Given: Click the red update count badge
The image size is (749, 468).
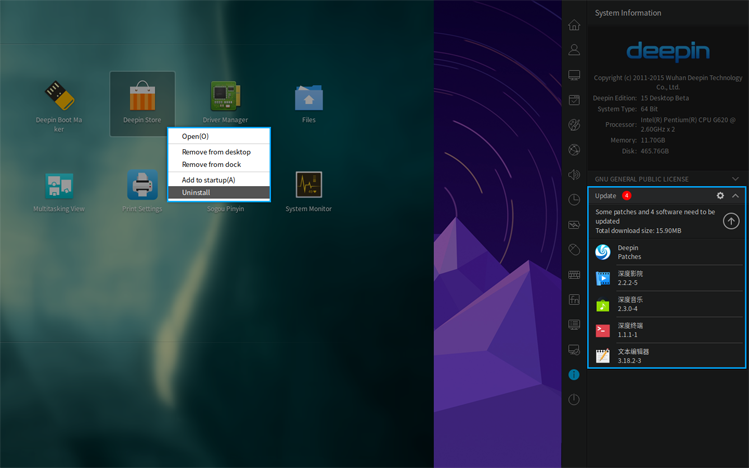Looking at the screenshot, I should click(627, 196).
